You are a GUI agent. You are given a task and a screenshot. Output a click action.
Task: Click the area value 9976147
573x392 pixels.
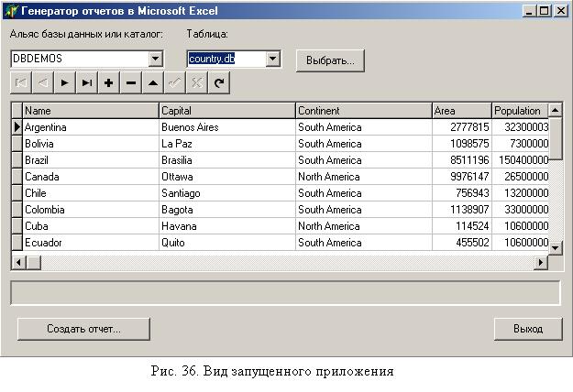coord(462,176)
